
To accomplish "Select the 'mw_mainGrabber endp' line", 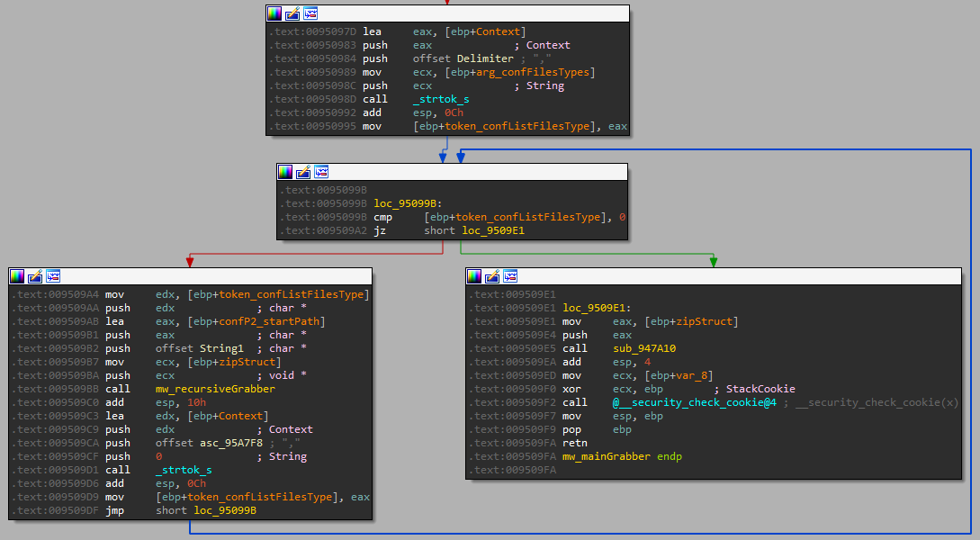I will click(622, 457).
